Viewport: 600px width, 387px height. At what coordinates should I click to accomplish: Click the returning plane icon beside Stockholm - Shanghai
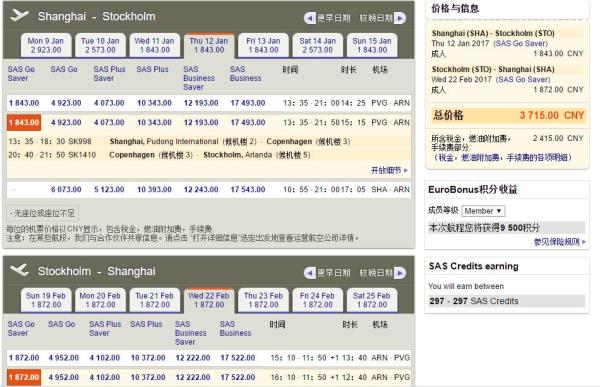pos(20,270)
